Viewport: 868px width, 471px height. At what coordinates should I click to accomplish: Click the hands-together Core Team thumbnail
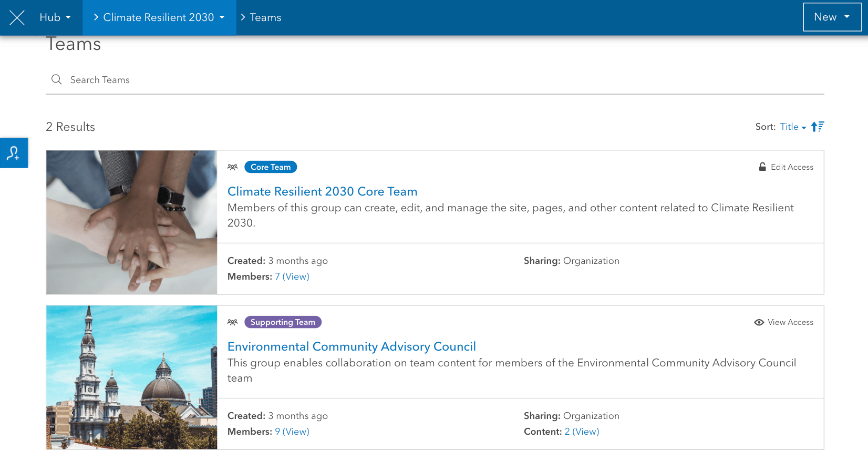(x=131, y=222)
